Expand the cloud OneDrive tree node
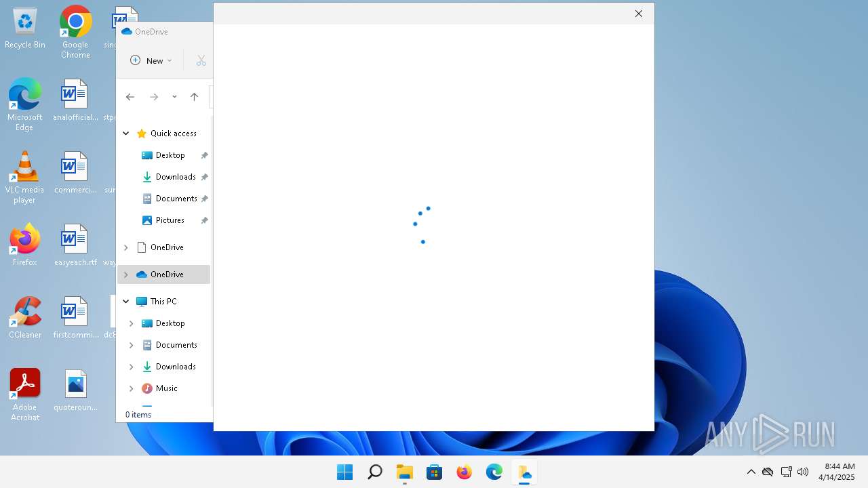 click(125, 274)
